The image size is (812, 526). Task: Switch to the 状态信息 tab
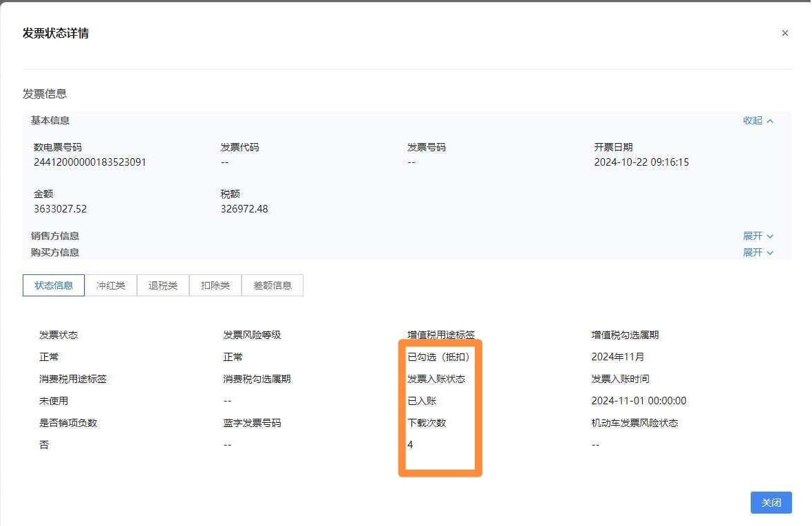54,285
